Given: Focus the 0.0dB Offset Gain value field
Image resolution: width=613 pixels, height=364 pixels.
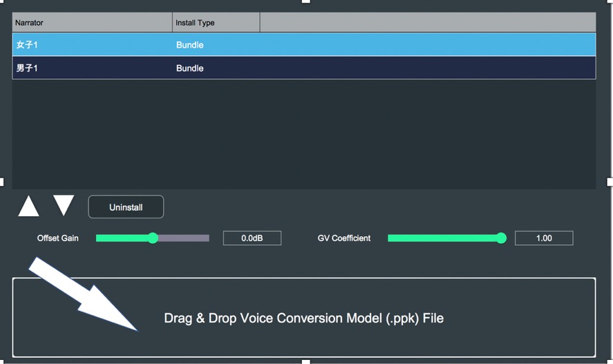Looking at the screenshot, I should pos(252,238).
